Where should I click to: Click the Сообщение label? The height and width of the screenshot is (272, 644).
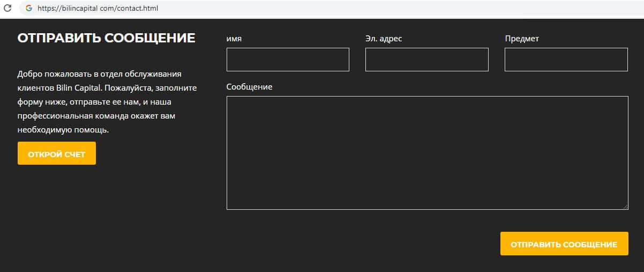249,87
